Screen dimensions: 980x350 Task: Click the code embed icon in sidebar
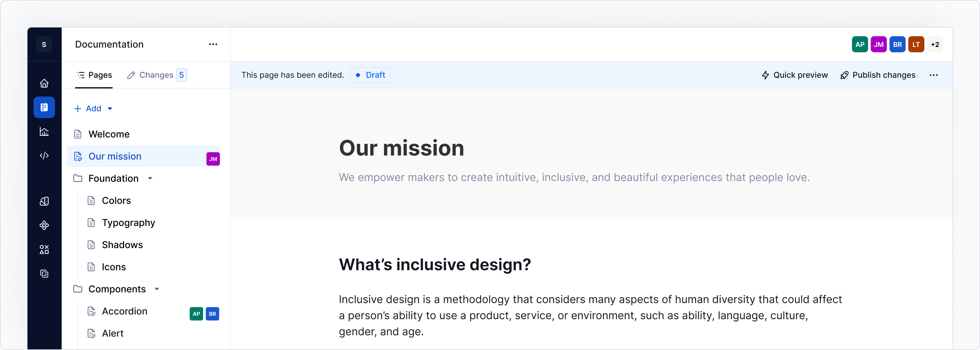(45, 156)
